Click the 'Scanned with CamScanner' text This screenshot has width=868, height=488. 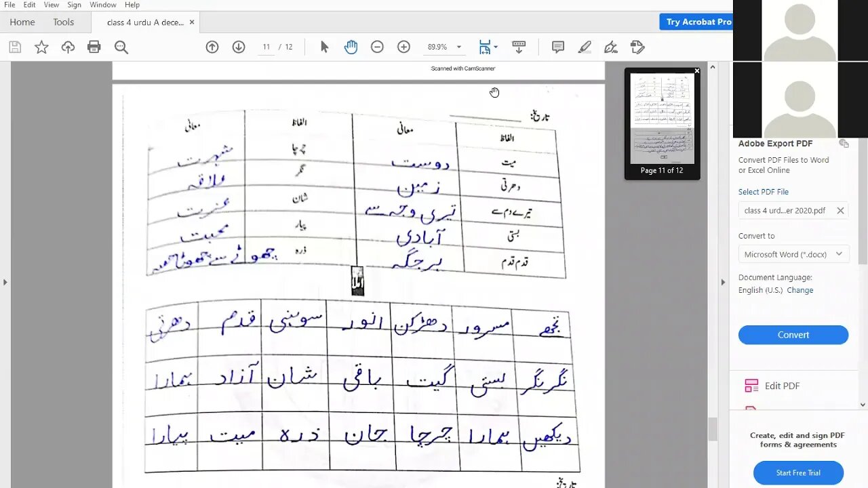[x=463, y=68]
